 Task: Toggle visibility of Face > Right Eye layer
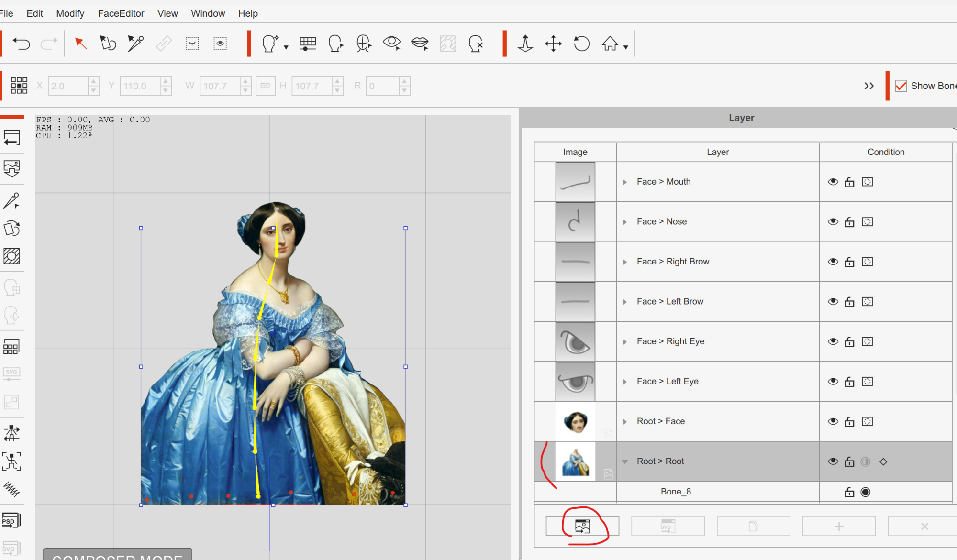(832, 340)
